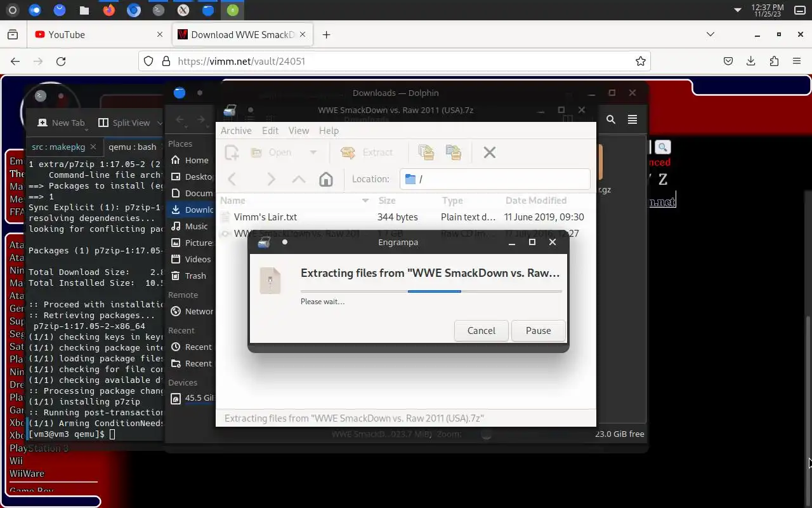Click the stop operation X icon
812x508 pixels.
490,152
